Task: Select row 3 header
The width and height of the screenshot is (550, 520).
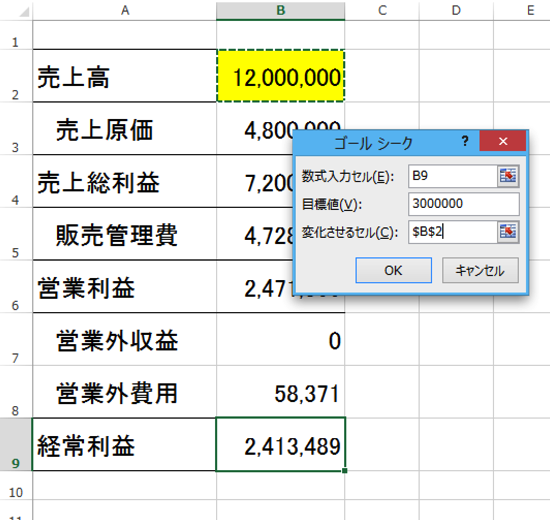Action: tap(16, 129)
